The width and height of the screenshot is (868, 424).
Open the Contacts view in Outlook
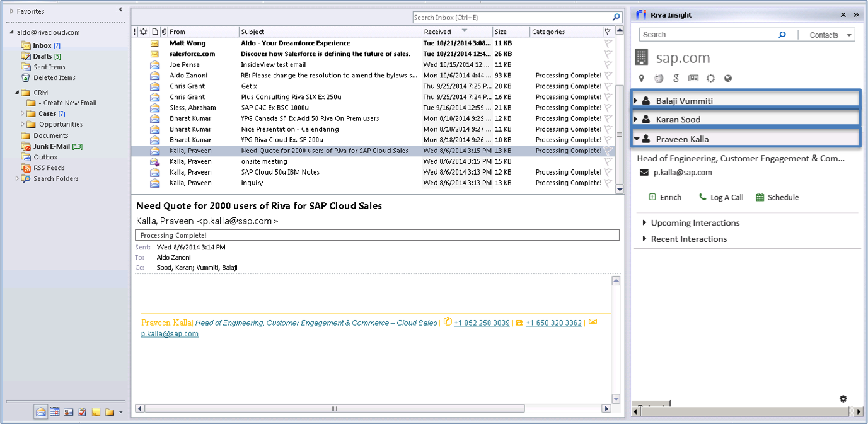point(68,412)
